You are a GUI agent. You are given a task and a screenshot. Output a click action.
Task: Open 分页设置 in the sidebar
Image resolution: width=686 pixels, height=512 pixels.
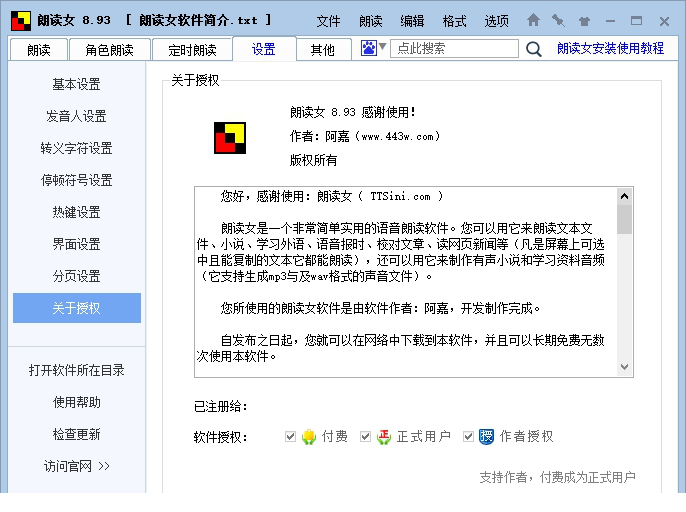[x=77, y=276]
